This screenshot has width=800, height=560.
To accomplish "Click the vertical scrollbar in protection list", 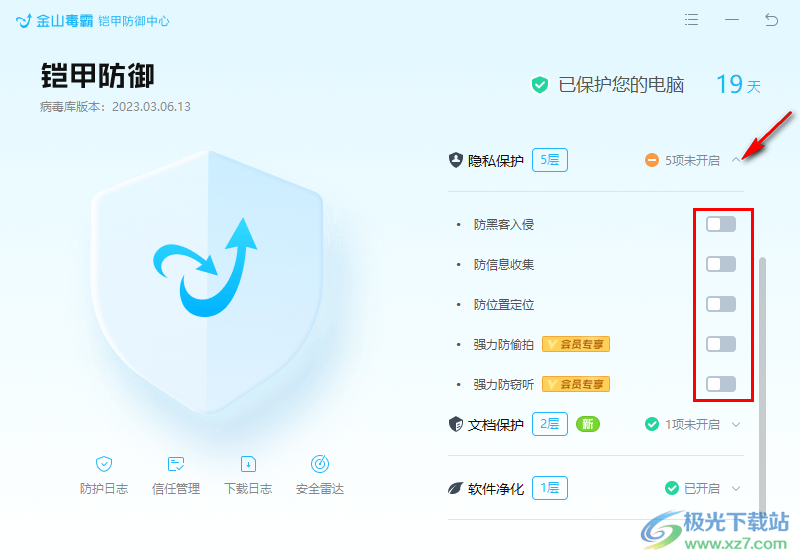I will point(763,388).
